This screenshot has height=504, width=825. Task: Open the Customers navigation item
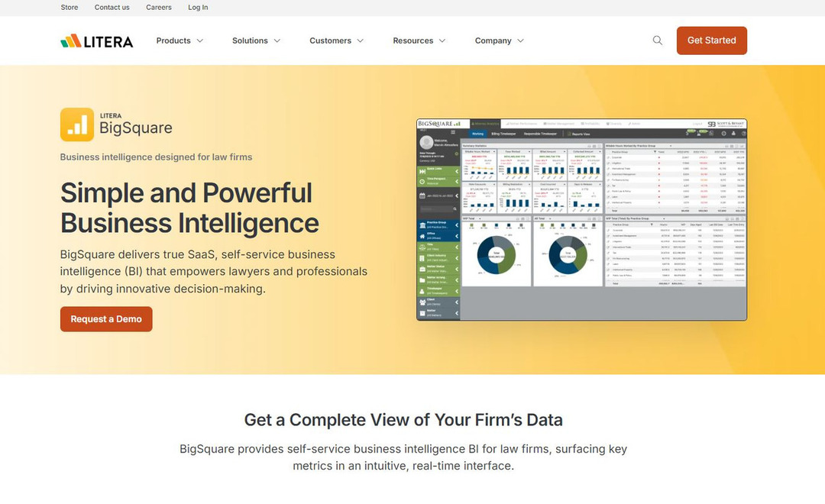[x=330, y=40]
